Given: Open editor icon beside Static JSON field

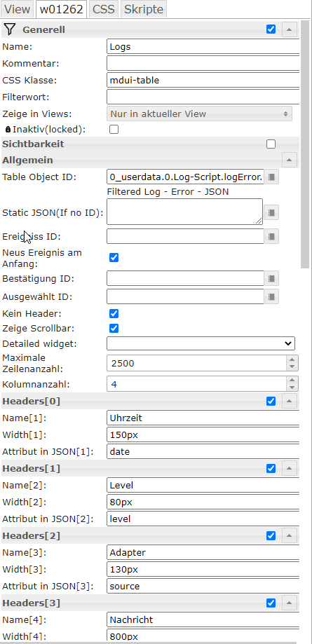Looking at the screenshot, I should tap(271, 212).
